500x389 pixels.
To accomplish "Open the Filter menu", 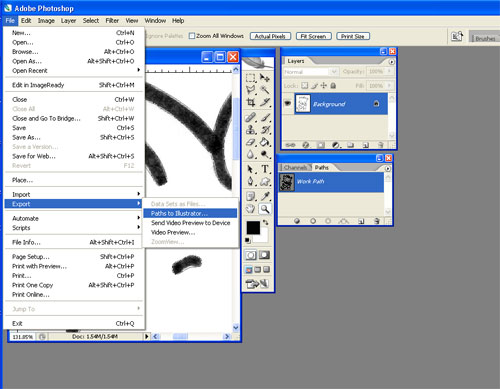I will (112, 21).
